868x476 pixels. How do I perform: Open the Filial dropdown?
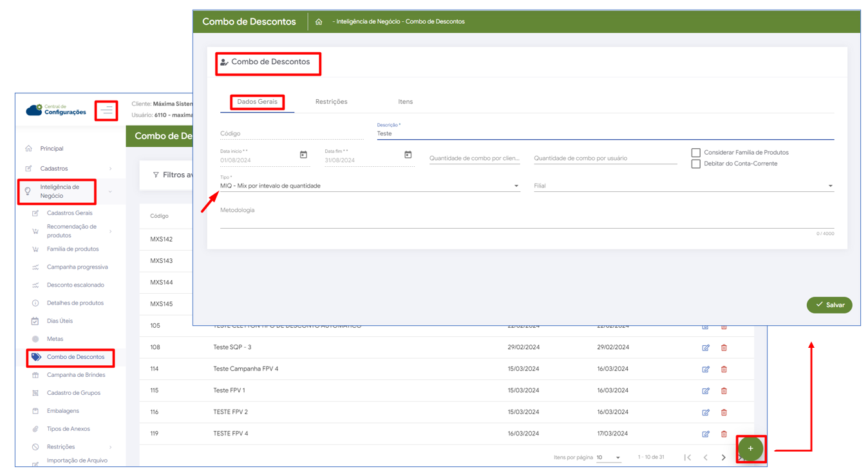tap(683, 186)
